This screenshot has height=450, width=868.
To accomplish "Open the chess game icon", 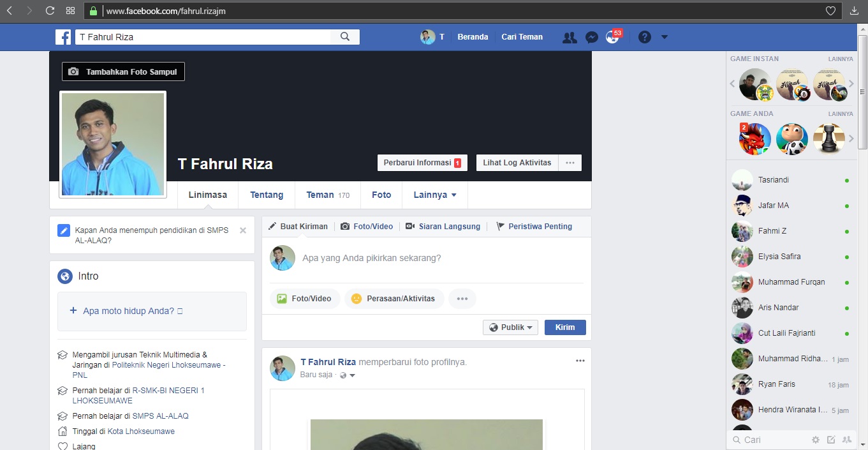I will [x=829, y=139].
